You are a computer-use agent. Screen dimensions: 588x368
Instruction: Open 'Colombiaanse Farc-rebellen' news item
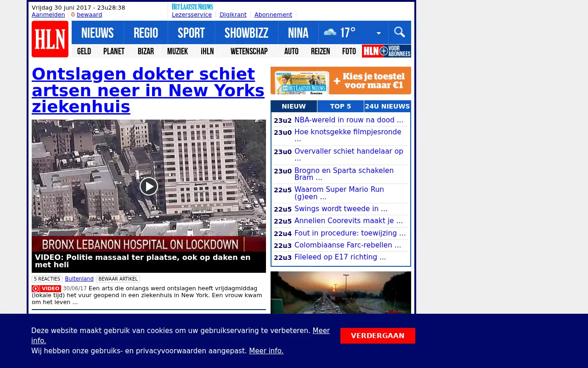tap(348, 245)
